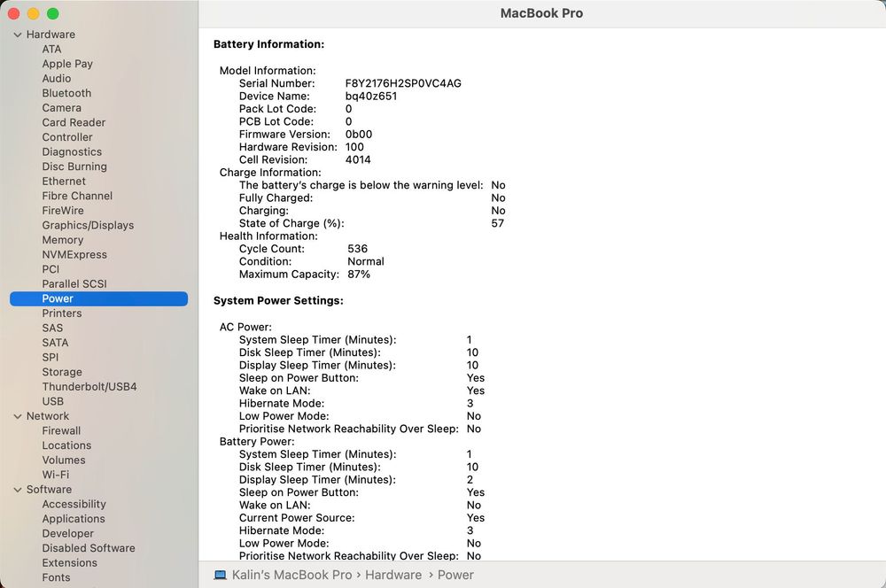
Task: Select Volumes under Network
Action: (x=64, y=460)
